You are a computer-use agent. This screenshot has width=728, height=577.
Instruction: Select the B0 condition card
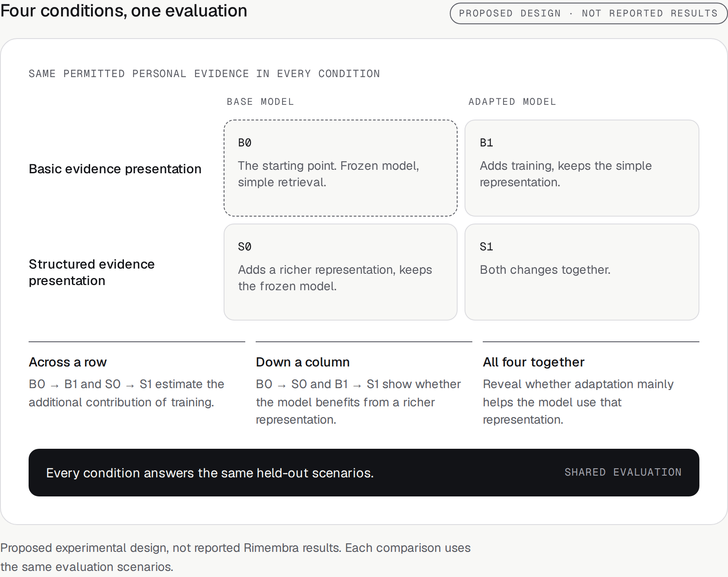[341, 168]
